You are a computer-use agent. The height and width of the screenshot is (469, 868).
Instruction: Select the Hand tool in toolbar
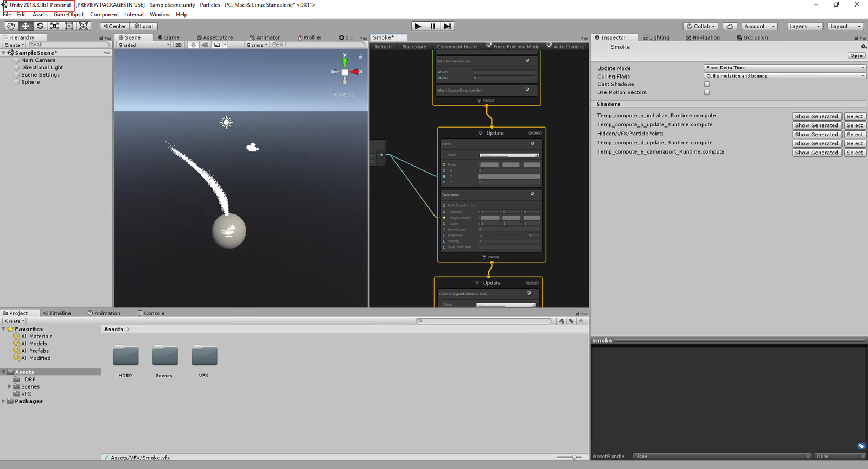coord(11,26)
